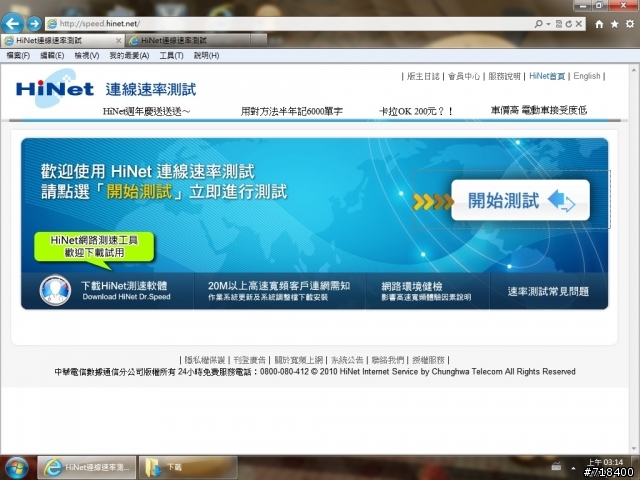The width and height of the screenshot is (640, 480).
Task: Open the 編輯(E) menu
Action: (52, 56)
